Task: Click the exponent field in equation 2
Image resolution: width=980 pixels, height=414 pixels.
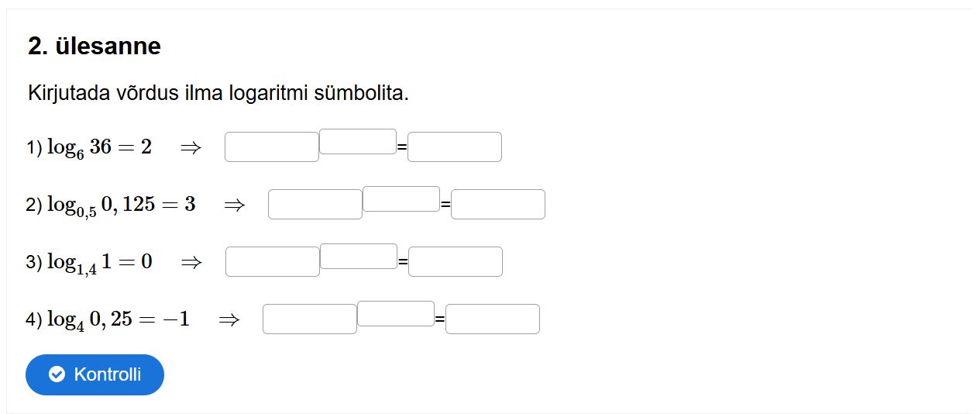Action: pos(401,199)
